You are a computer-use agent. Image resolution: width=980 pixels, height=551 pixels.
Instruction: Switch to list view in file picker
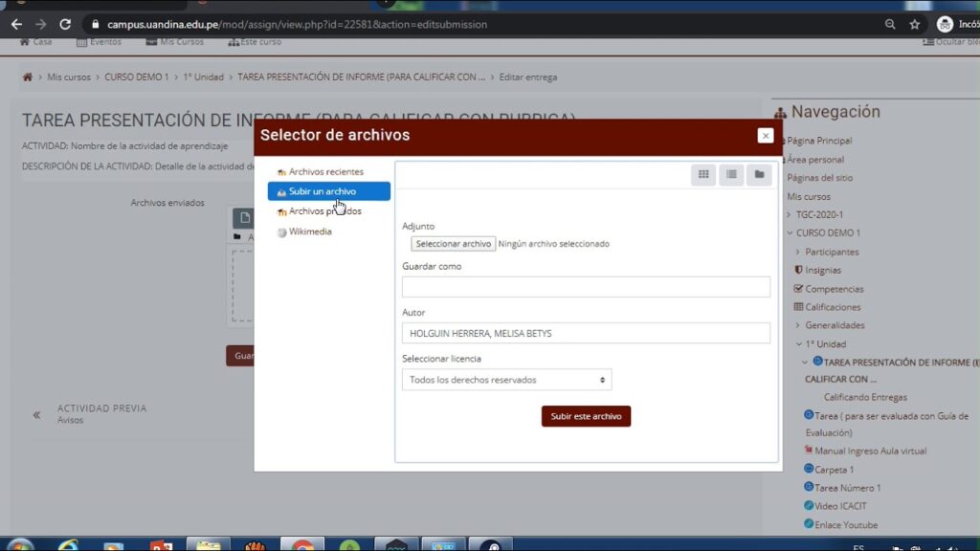(x=731, y=174)
